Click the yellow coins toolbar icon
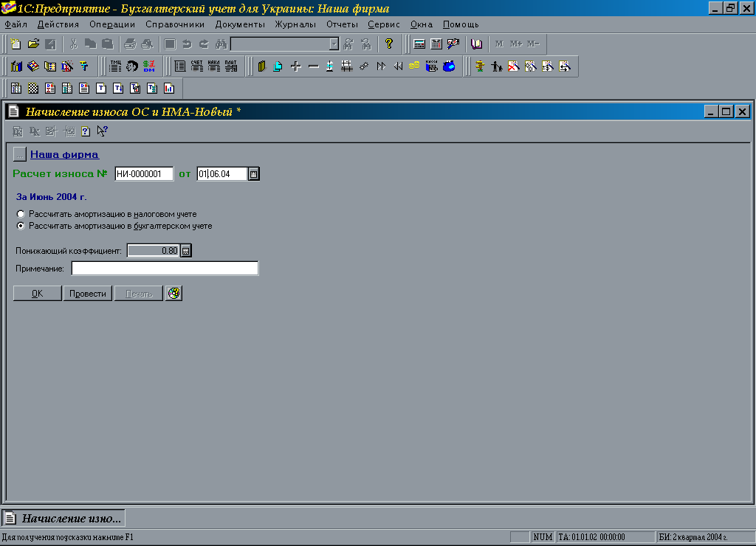The width and height of the screenshot is (756, 546). [x=414, y=66]
